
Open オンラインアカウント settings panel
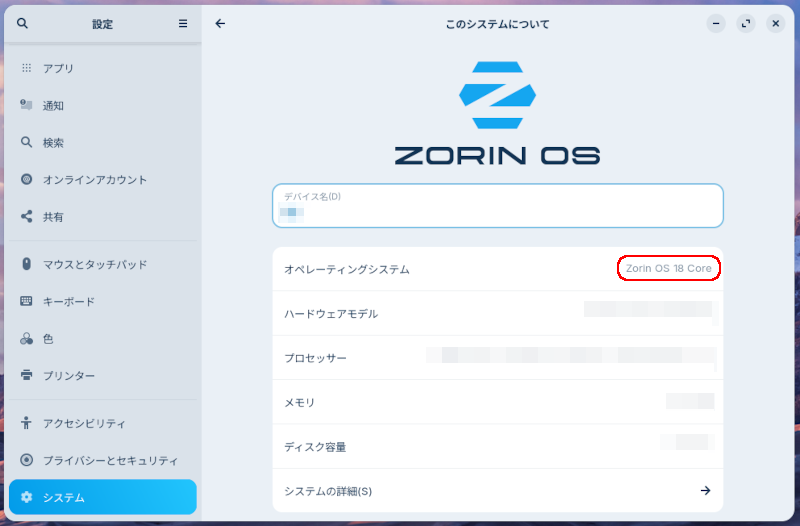click(x=95, y=180)
